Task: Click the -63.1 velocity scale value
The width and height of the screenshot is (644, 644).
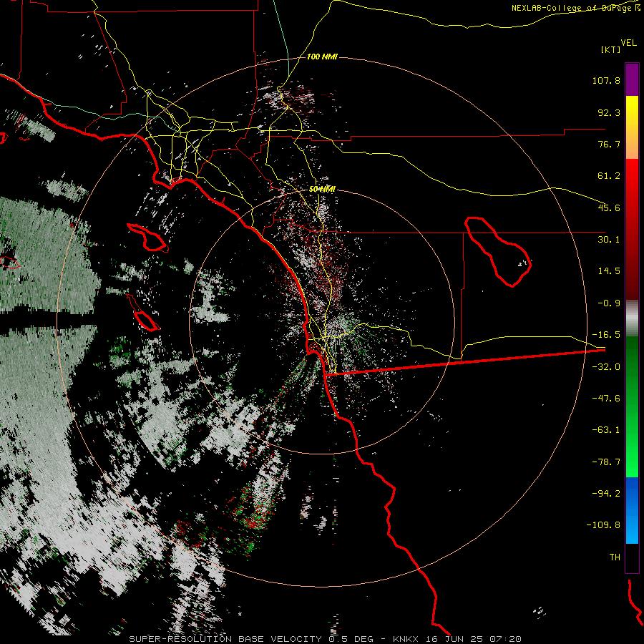Action: [x=606, y=430]
